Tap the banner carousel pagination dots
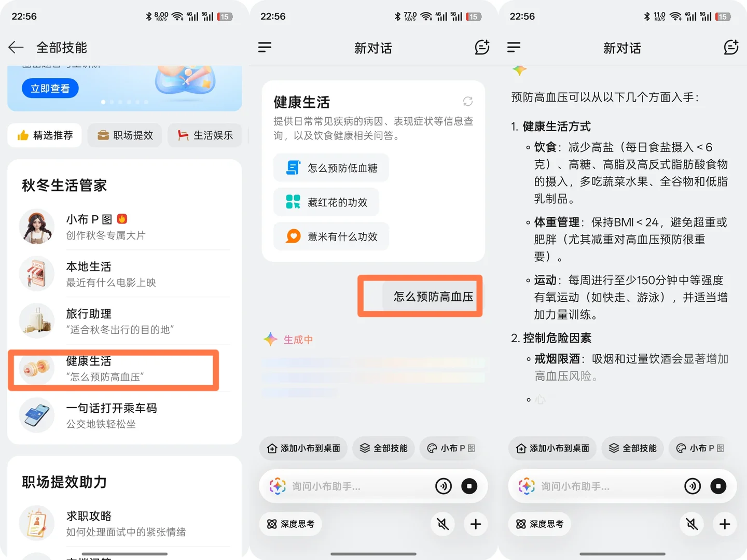Viewport: 747px width, 560px height. 125,102
